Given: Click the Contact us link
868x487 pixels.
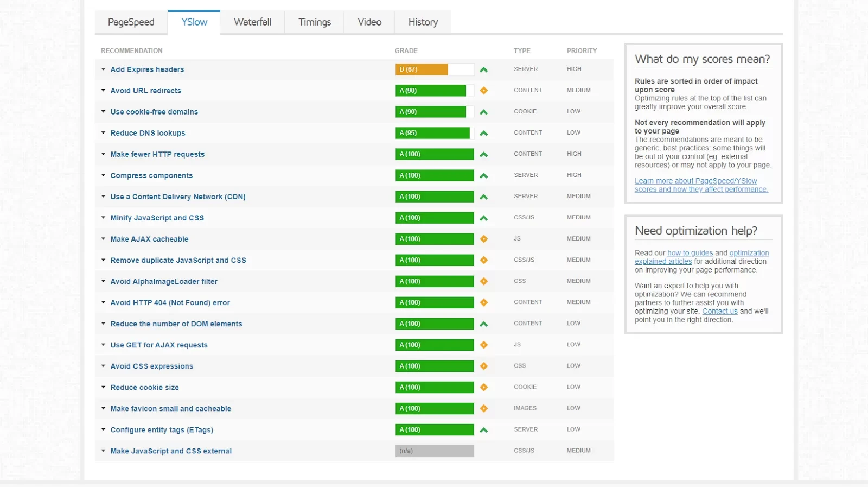Looking at the screenshot, I should click(720, 312).
